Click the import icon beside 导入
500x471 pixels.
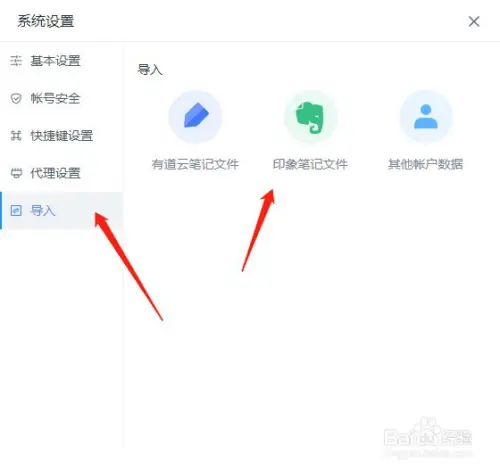[x=16, y=211]
